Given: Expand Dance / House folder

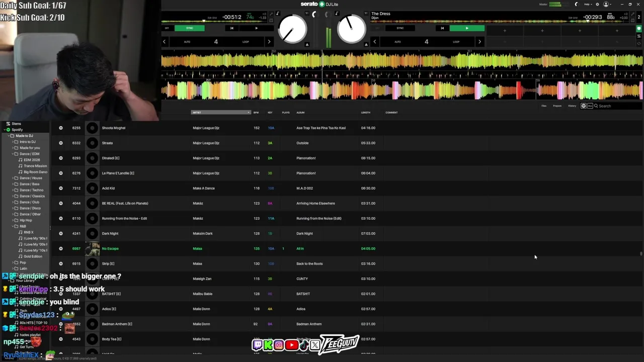Looking at the screenshot, I should click(x=12, y=178).
